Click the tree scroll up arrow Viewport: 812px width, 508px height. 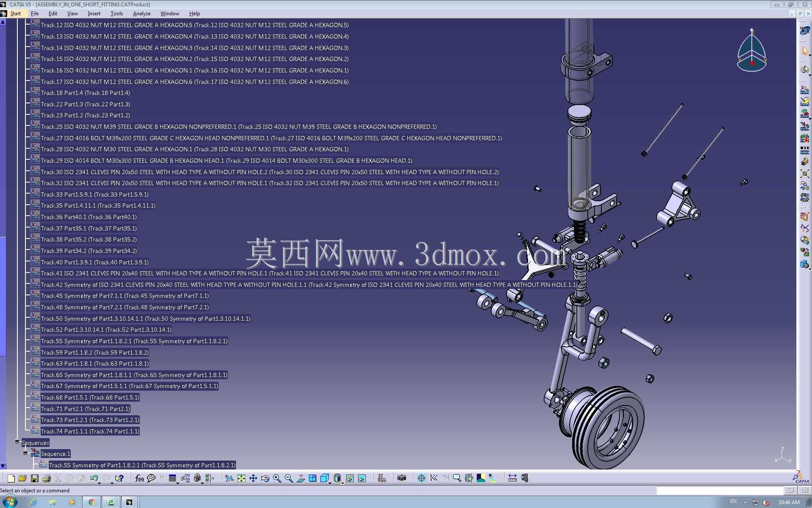coord(3,22)
